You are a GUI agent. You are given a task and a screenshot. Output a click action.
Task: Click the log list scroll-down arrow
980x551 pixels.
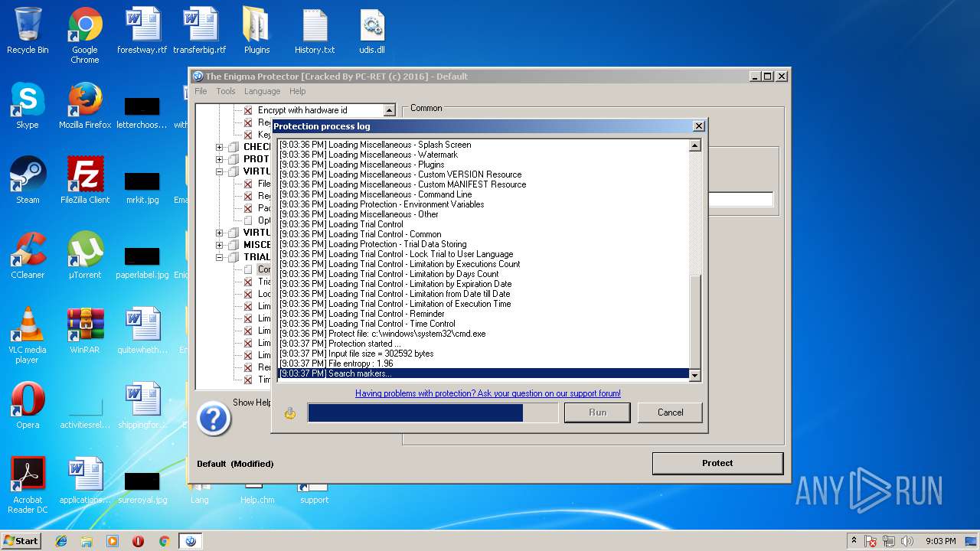click(695, 375)
